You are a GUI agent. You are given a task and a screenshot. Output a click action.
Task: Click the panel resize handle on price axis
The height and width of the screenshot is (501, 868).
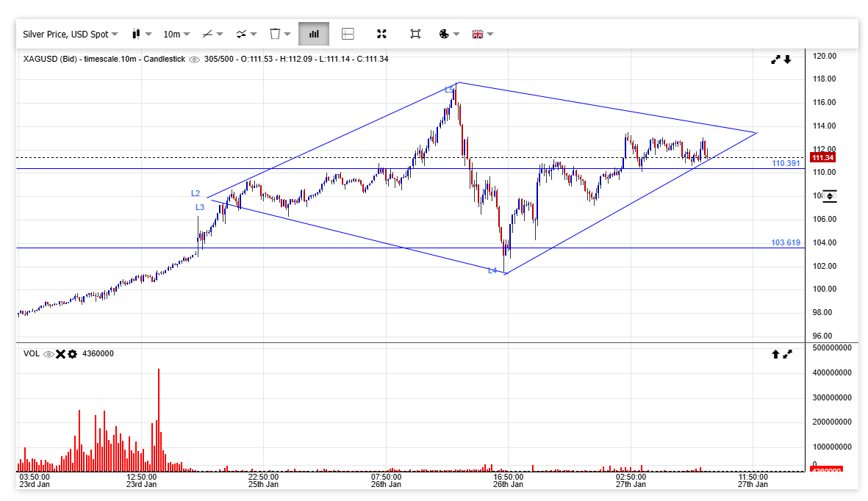coord(829,195)
